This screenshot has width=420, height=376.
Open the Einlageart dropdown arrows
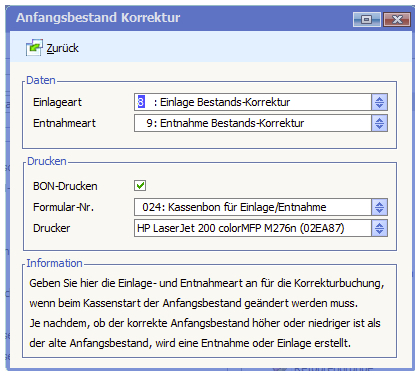point(379,102)
